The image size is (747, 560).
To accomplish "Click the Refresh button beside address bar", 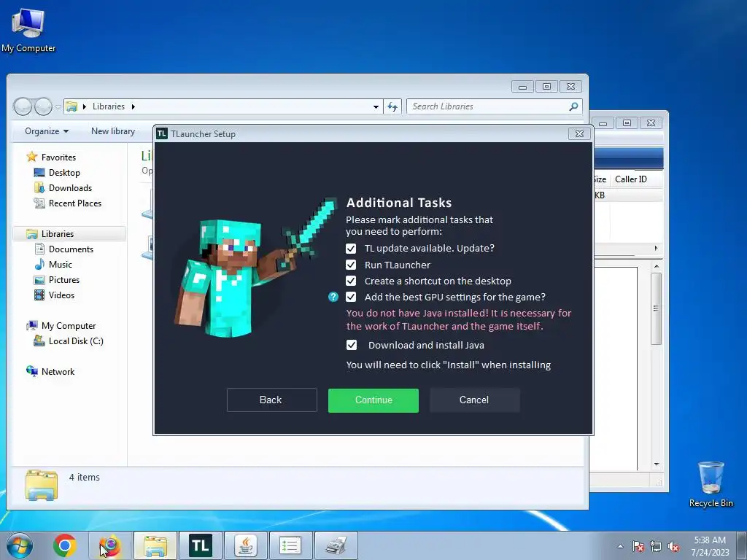I will tap(392, 106).
